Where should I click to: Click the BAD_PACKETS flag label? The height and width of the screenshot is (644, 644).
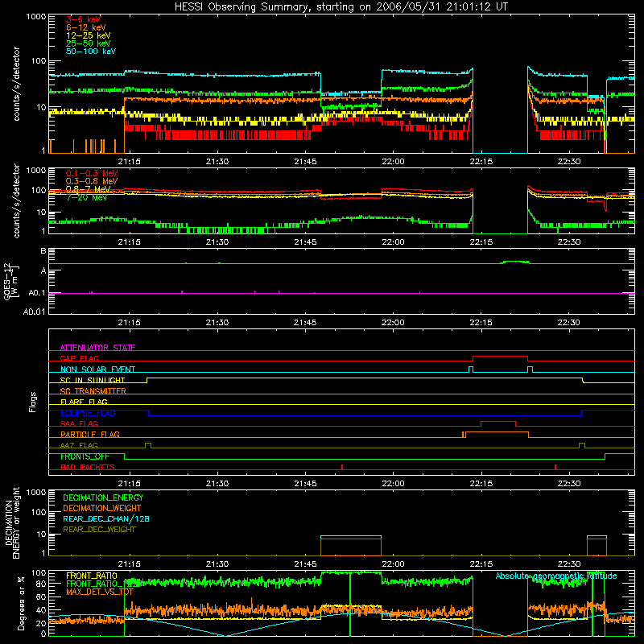point(88,467)
